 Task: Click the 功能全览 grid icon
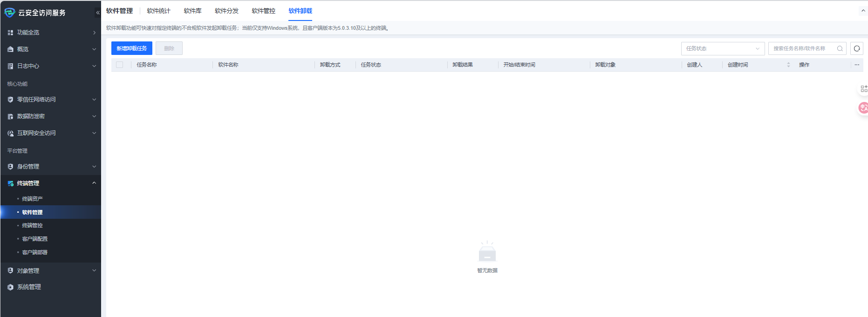[x=10, y=33]
